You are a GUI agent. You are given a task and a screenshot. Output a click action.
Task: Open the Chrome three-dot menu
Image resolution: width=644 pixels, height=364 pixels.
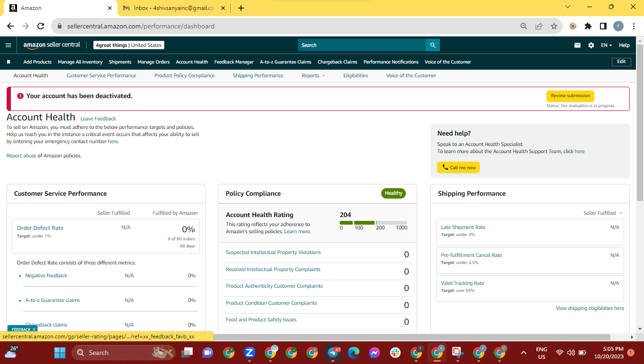pos(634,26)
